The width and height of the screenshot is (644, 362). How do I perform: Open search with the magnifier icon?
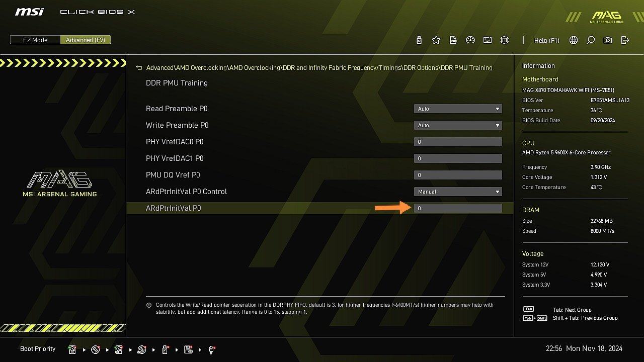[x=591, y=40]
